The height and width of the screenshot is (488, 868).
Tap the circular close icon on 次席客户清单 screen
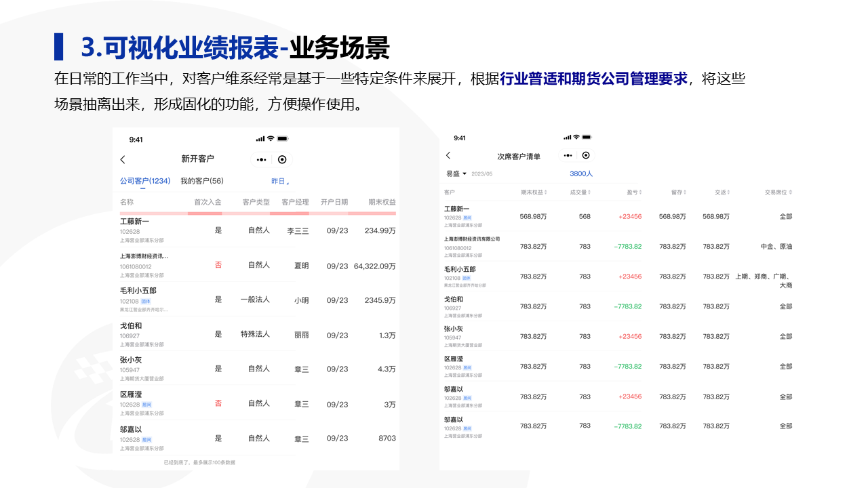(x=586, y=155)
